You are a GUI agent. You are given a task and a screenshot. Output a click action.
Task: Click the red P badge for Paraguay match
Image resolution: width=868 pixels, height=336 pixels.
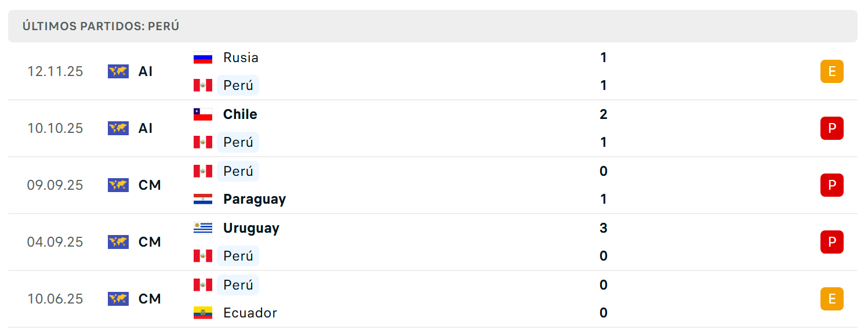(831, 185)
